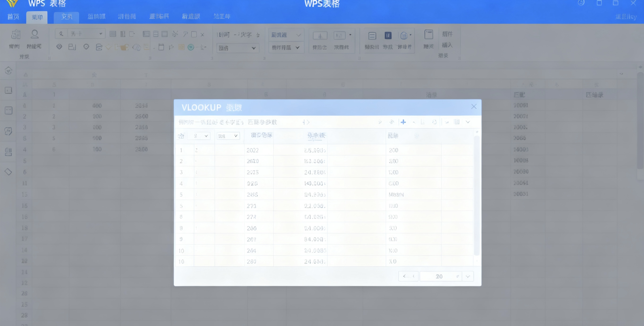
Task: Expand chevron at right of VLOOKUP toolbar
Action: pyautogui.click(x=468, y=122)
